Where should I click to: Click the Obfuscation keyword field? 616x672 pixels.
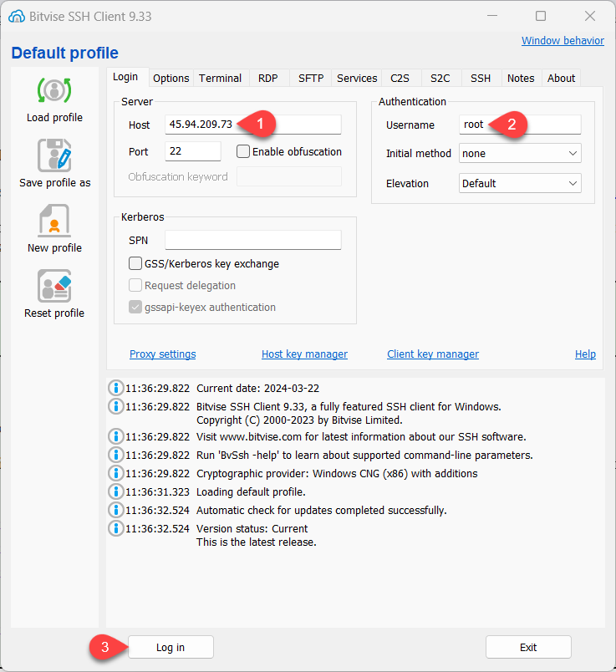(289, 176)
